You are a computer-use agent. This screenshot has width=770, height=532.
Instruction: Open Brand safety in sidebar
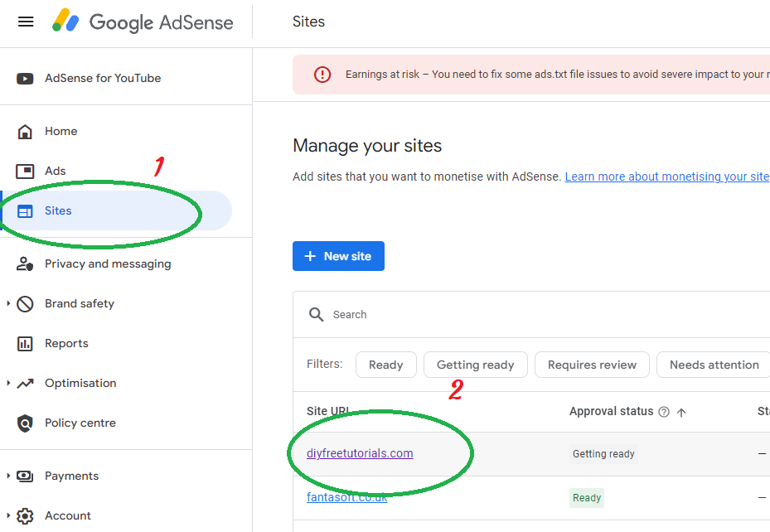point(80,304)
